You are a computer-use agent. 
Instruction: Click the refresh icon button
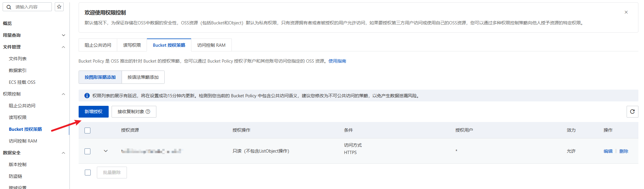pos(632,112)
